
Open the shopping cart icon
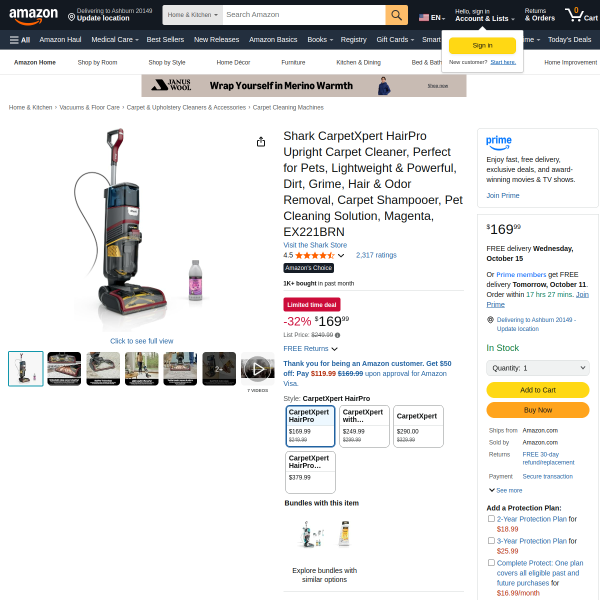pos(581,15)
